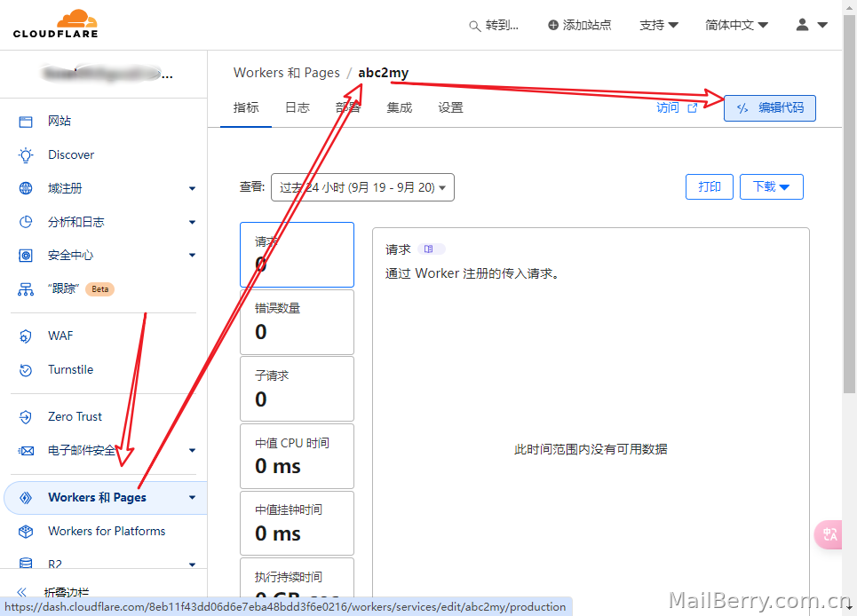857x616 pixels.
Task: Select the 错误数量 metric card
Action: pos(297,322)
